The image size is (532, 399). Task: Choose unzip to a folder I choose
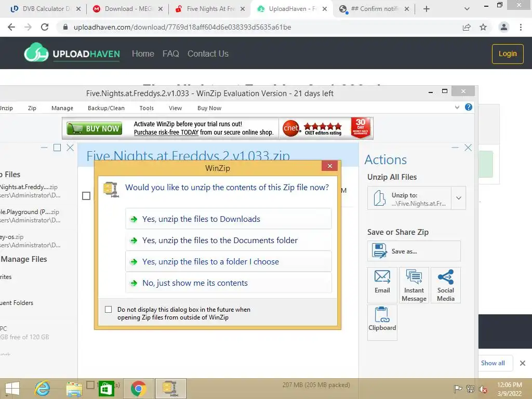[229, 262]
